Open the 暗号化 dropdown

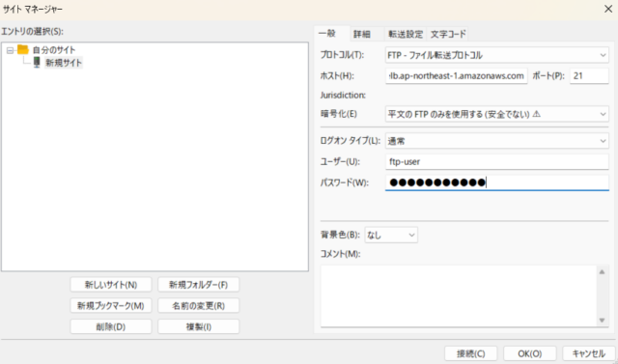pos(497,114)
